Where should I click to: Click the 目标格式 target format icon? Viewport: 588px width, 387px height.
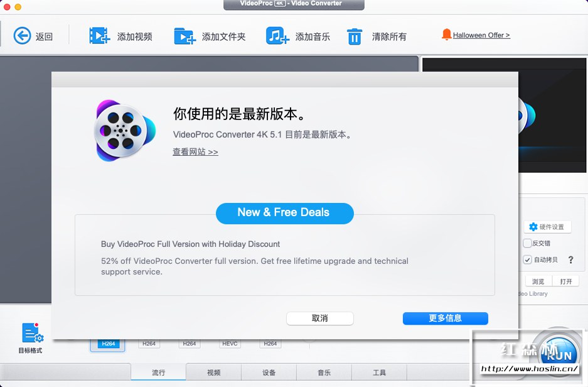pyautogui.click(x=33, y=333)
